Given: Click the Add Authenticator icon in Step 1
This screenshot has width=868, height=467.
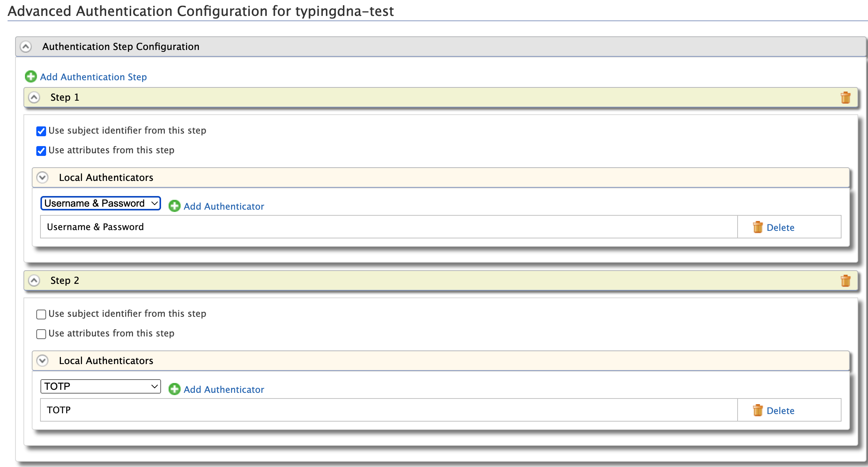Looking at the screenshot, I should click(x=175, y=206).
